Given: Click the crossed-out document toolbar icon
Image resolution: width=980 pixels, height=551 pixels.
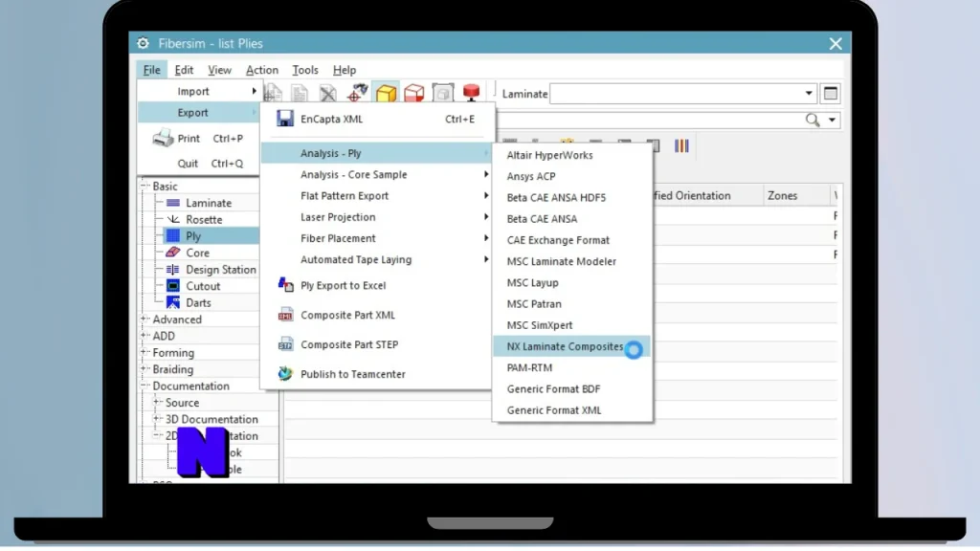Looking at the screenshot, I should pos(328,94).
